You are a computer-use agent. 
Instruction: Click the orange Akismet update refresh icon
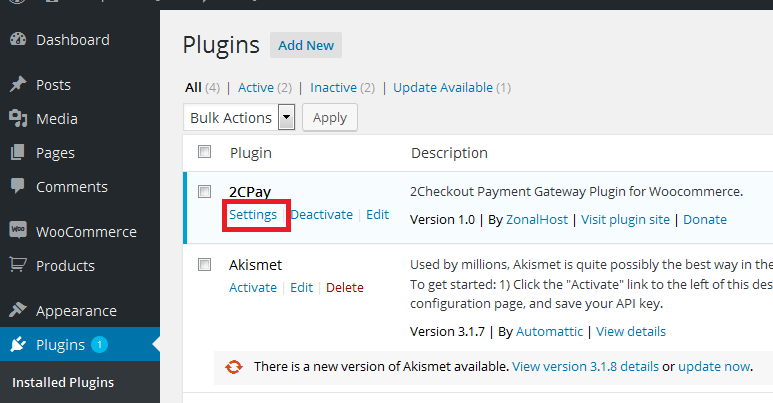click(x=234, y=367)
